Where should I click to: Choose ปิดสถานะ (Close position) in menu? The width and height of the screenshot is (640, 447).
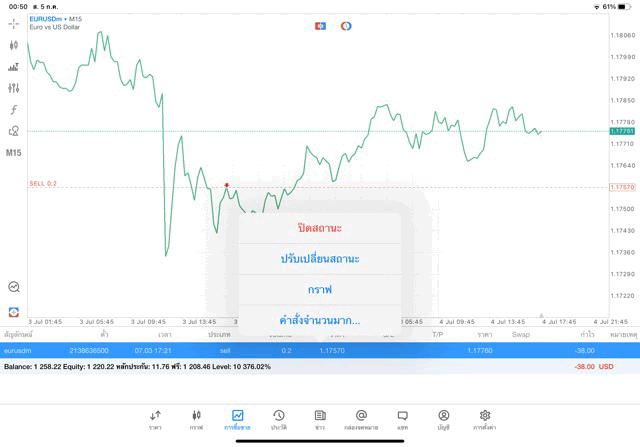point(320,228)
